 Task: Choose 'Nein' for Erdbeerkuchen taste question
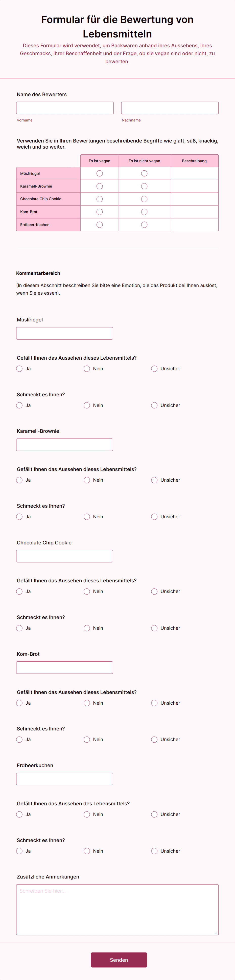click(87, 851)
